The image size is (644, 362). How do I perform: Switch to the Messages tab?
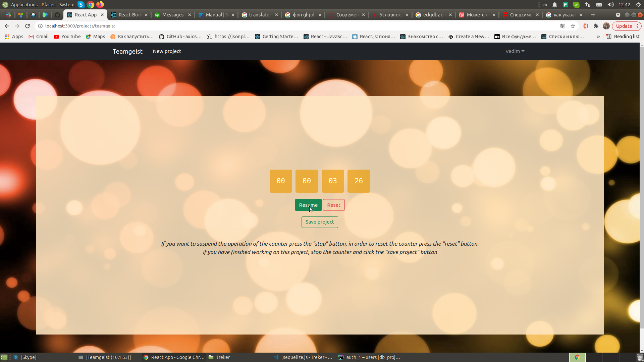pos(173,15)
